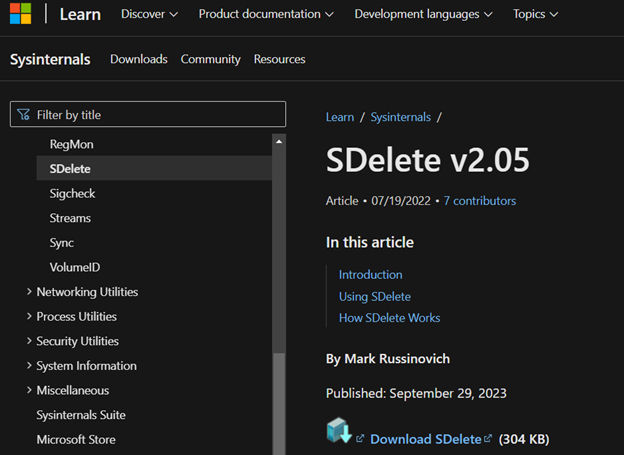Click the Published: September 29, 2023 text

(x=416, y=393)
